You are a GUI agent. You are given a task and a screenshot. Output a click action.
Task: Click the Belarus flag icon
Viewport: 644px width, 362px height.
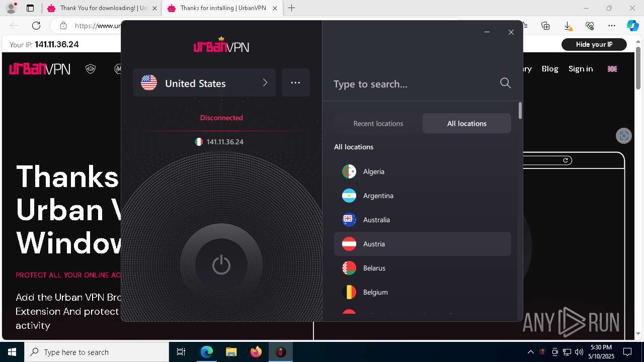[x=349, y=268]
